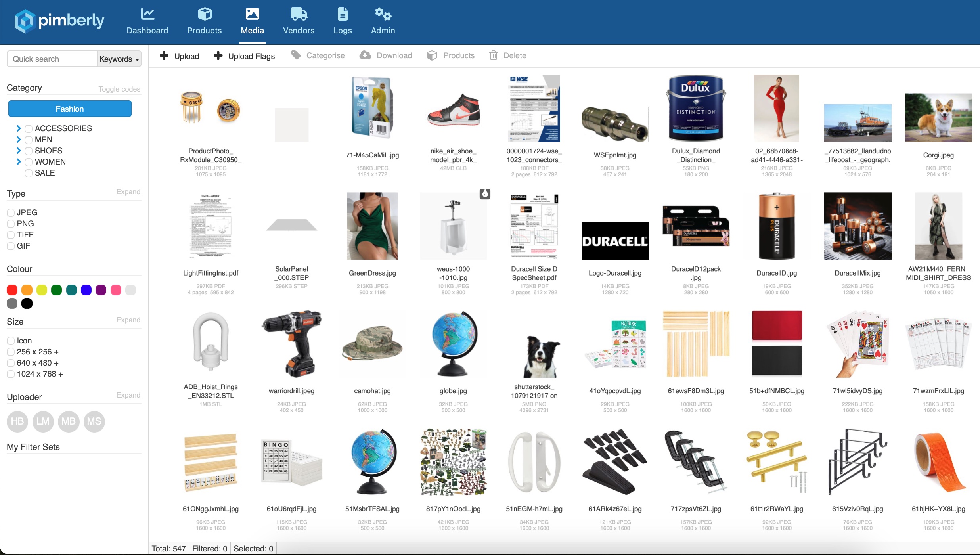Select the red colour swatch
Viewport: 980px width, 555px height.
click(x=12, y=290)
